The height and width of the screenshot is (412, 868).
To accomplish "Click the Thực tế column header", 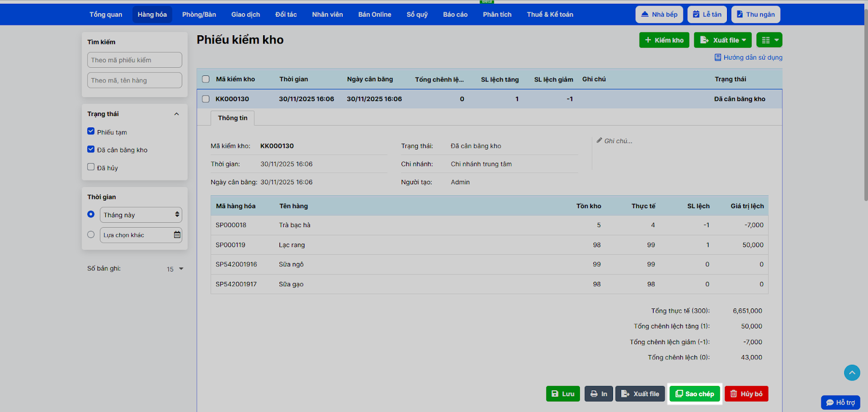I will coord(643,206).
